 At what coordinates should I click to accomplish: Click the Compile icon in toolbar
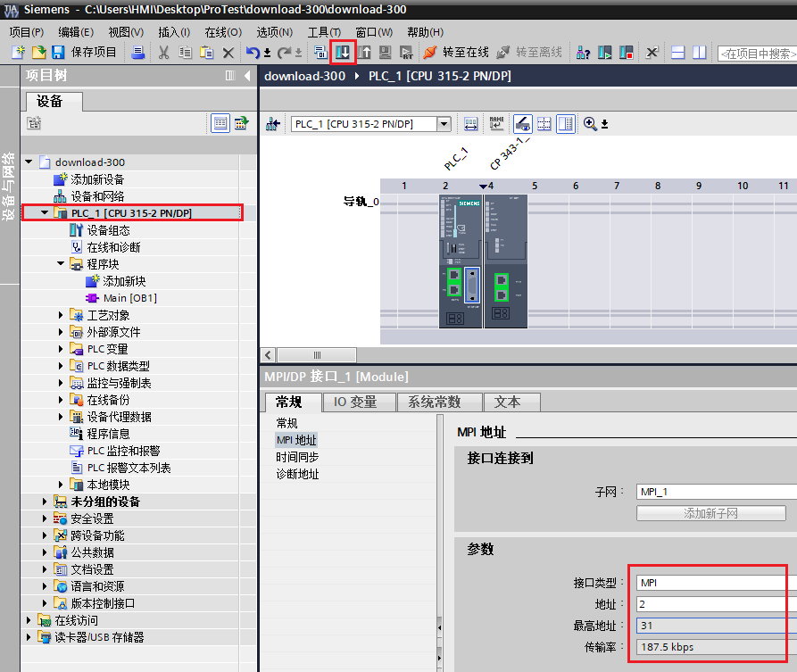(x=320, y=52)
